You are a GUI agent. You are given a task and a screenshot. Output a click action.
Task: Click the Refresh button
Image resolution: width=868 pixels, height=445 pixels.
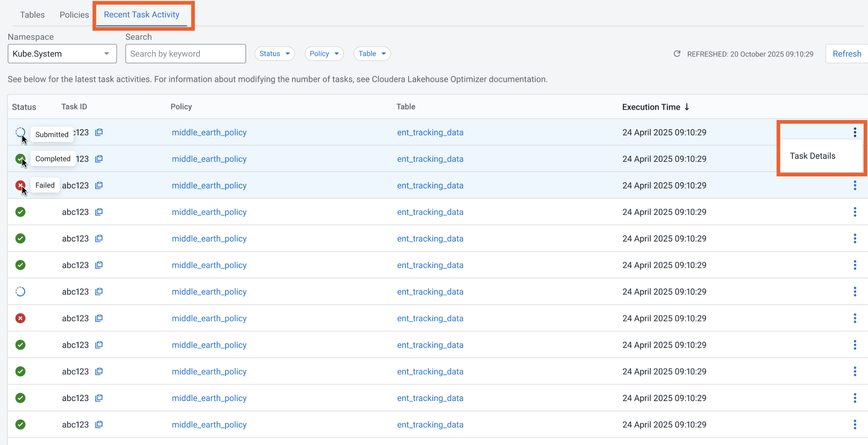[x=846, y=53]
